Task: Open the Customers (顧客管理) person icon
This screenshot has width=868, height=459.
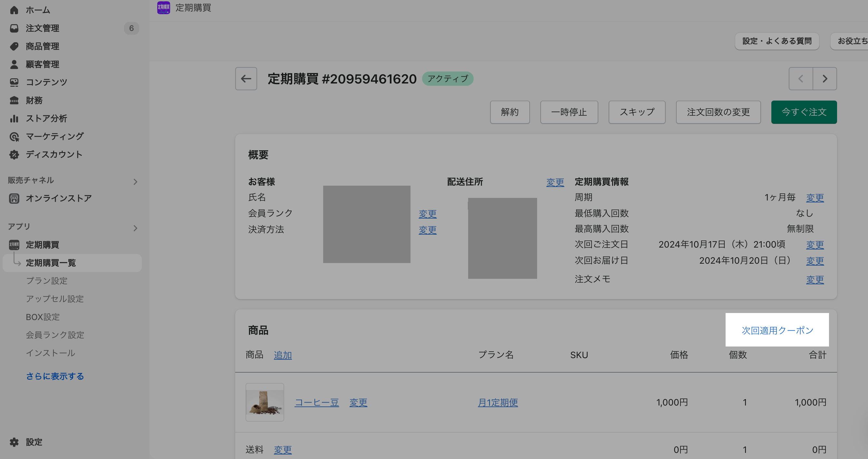Action: tap(14, 64)
